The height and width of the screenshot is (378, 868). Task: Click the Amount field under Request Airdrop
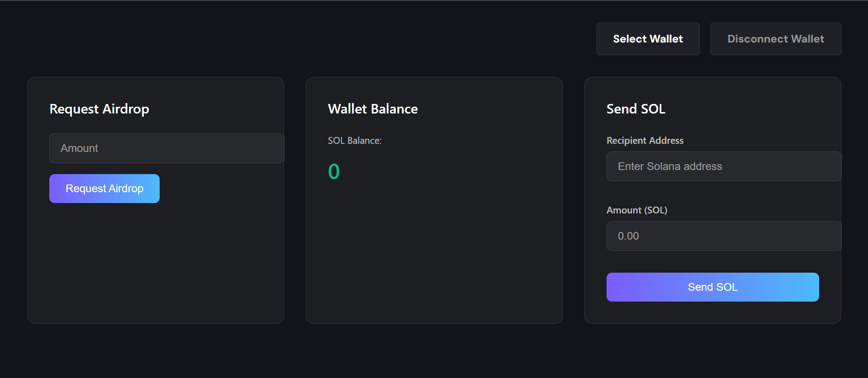pos(166,148)
